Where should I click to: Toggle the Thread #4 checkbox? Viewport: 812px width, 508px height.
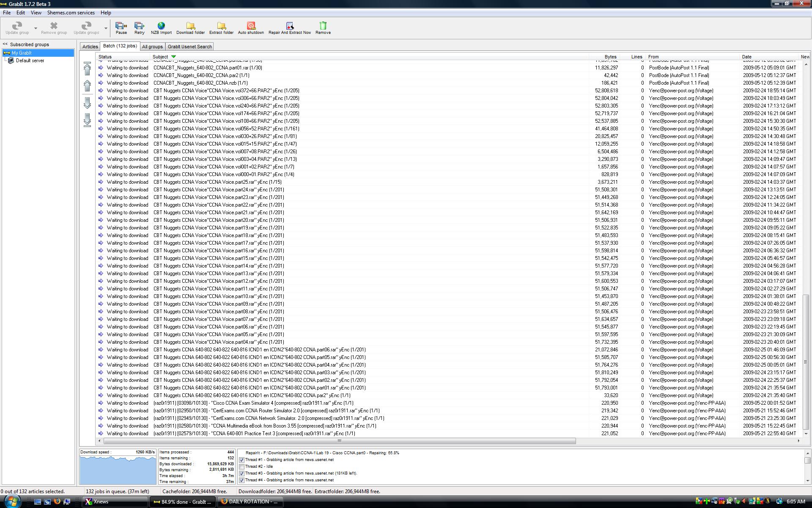click(241, 480)
